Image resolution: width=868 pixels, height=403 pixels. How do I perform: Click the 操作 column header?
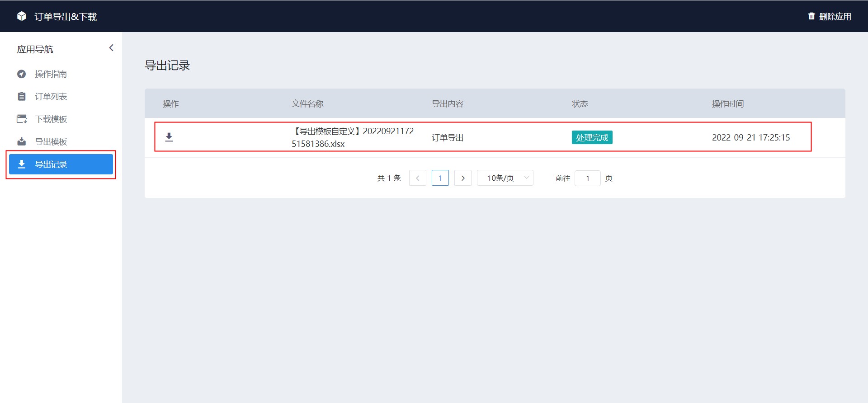pyautogui.click(x=171, y=104)
